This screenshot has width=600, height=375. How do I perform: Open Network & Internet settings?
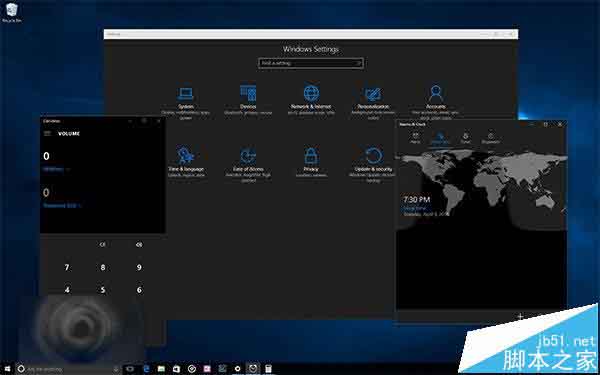[x=311, y=100]
